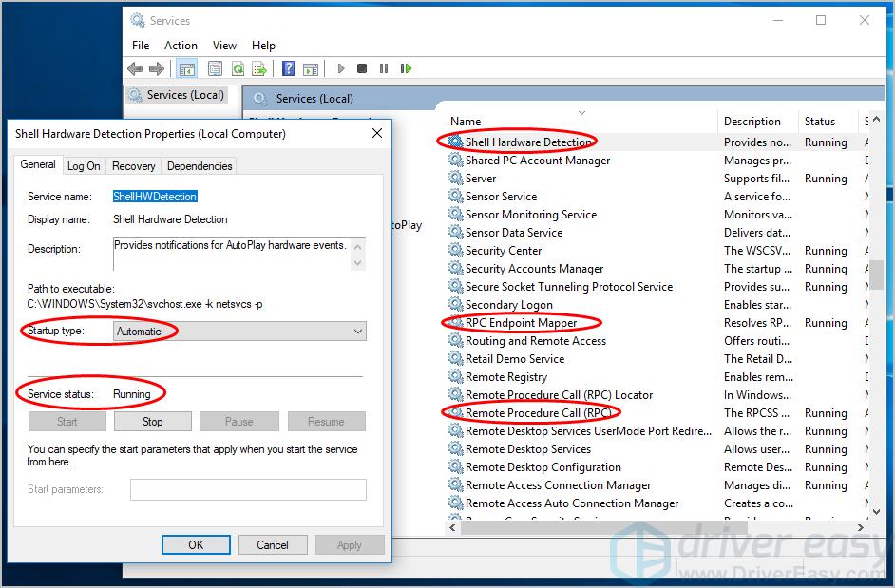This screenshot has width=895, height=588.
Task: Open the Properties toolbar icon
Action: 215,69
